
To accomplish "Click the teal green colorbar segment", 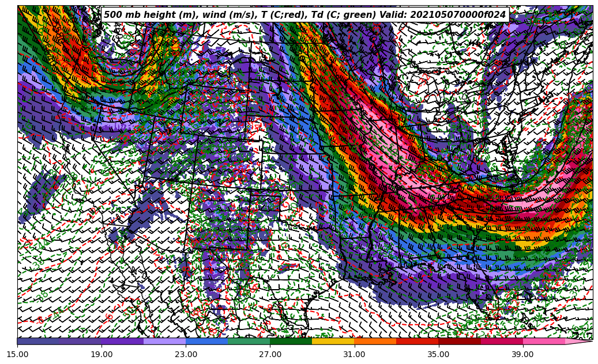I will coord(249,341).
